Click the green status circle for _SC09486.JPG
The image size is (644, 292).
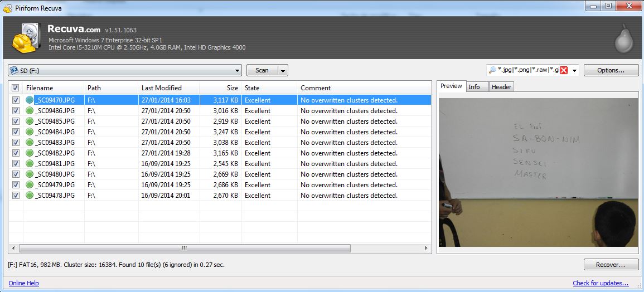(x=30, y=111)
